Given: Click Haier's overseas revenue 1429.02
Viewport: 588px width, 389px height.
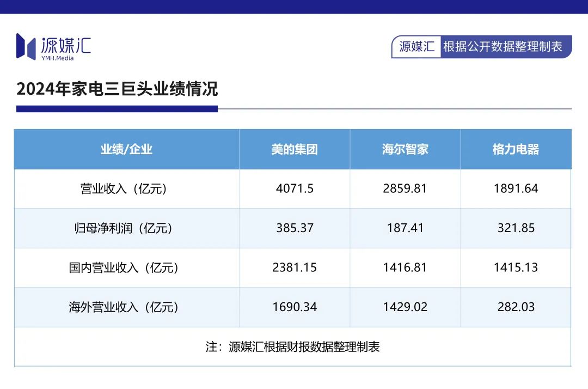Looking at the screenshot, I should (x=405, y=307).
